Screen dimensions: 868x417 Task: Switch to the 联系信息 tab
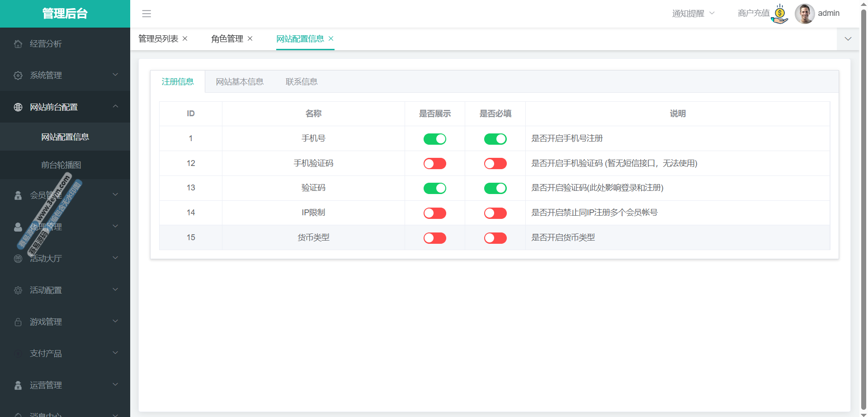(302, 82)
